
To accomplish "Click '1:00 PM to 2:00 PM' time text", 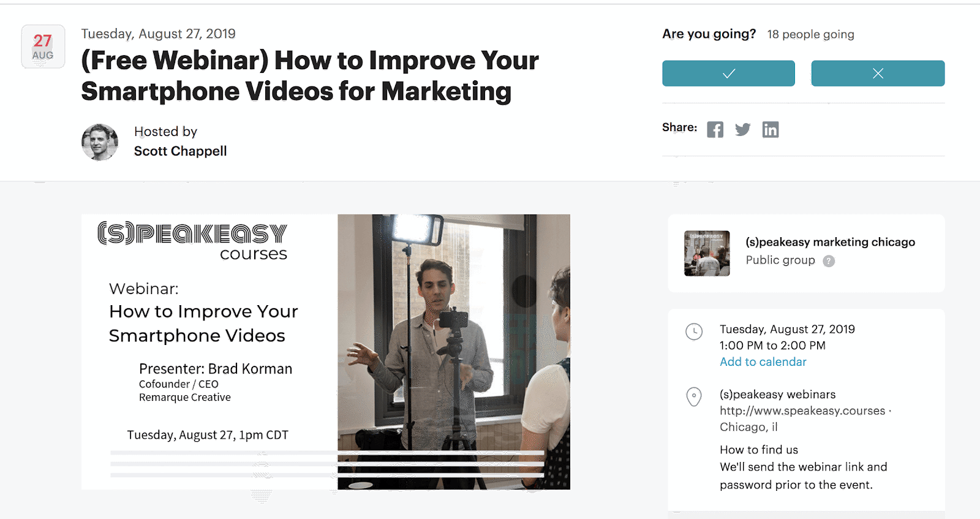I will point(772,346).
